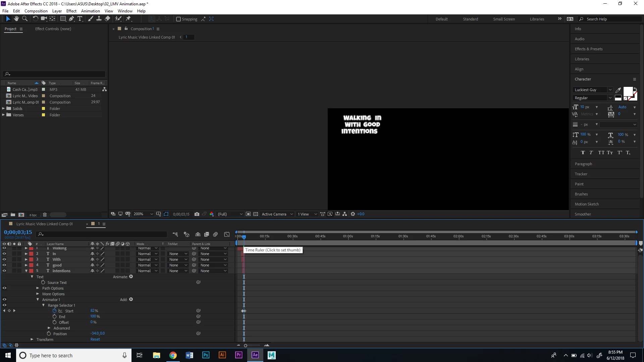Screen dimensions: 644x362
Task: Click the snapshot camera icon
Action: [x=197, y=214]
